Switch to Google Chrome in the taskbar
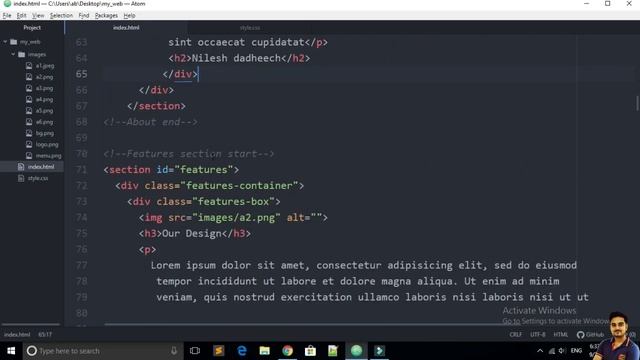The height and width of the screenshot is (360, 640). (287, 351)
